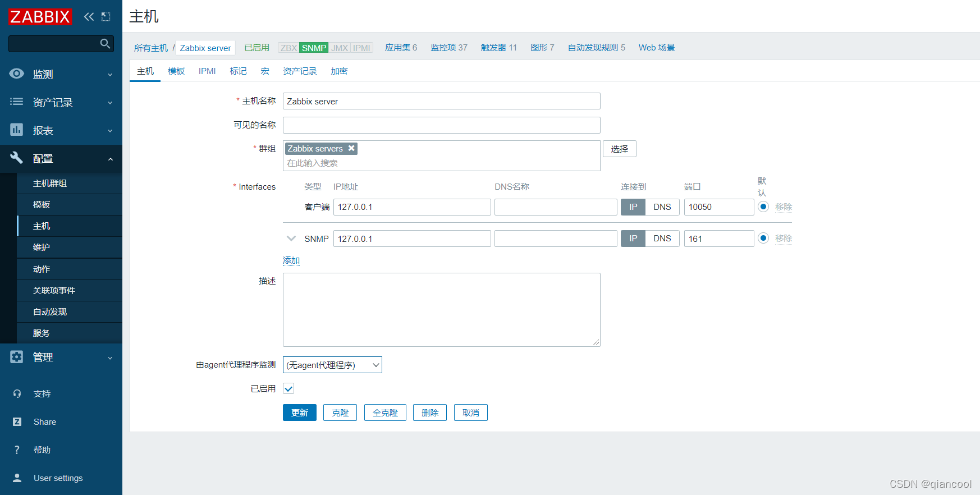Choose IP connection for agent interface

pyautogui.click(x=633, y=207)
